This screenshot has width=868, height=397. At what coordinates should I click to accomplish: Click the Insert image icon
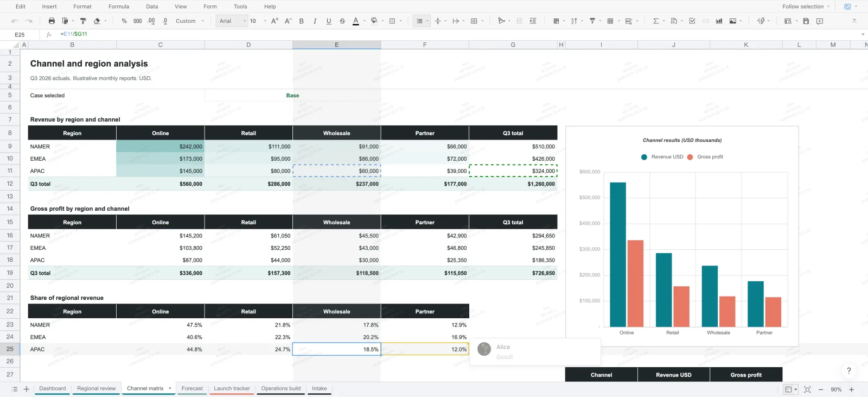click(x=733, y=21)
